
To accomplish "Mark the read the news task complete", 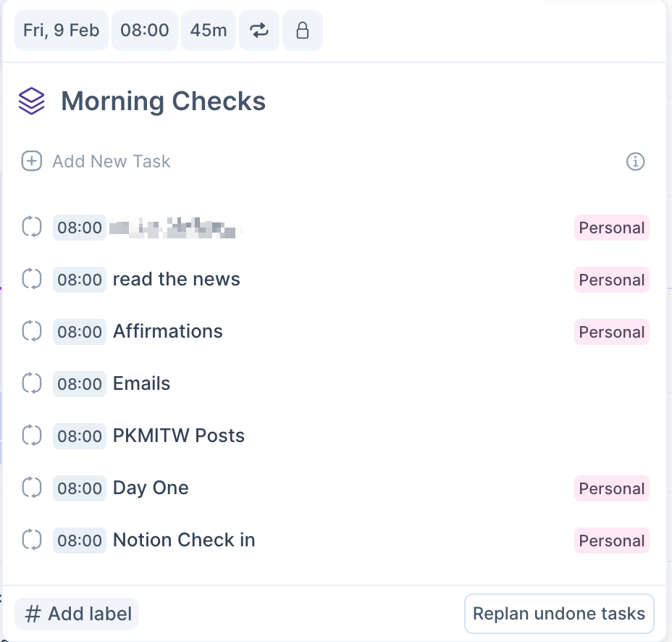I will [x=32, y=280].
